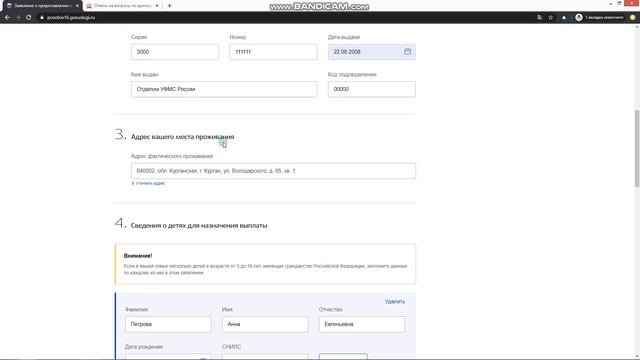Switch to the 'Ответы на вопросы' tab

[122, 6]
